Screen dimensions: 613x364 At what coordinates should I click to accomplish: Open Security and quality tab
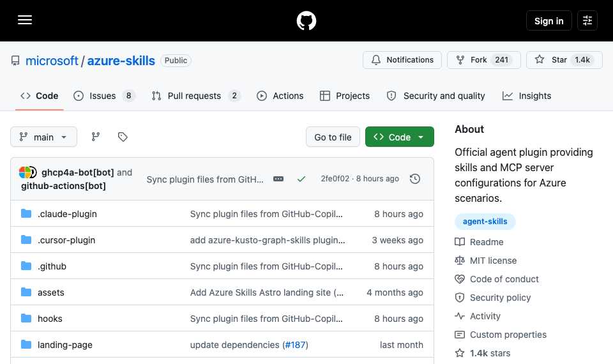pyautogui.click(x=435, y=96)
